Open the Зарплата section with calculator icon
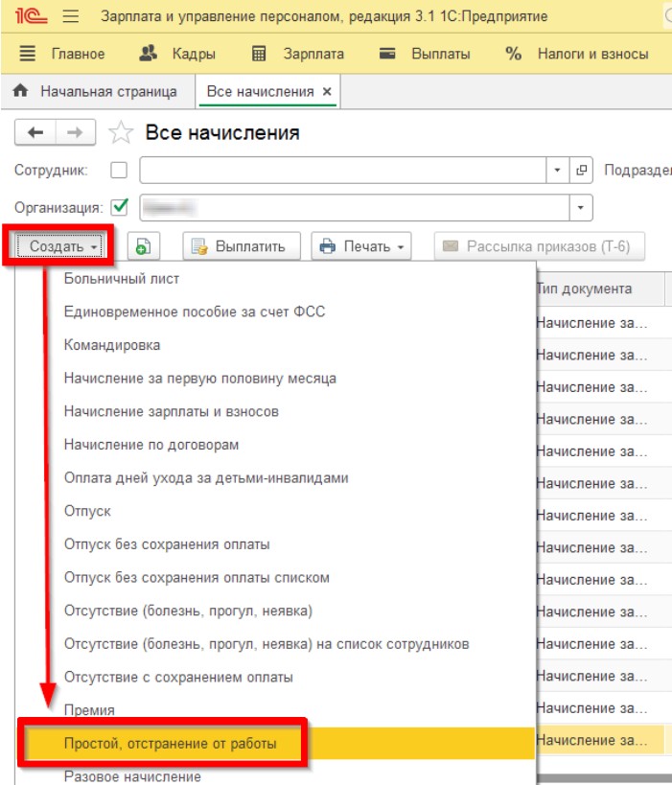Image resolution: width=672 pixels, height=785 pixels. point(297,54)
